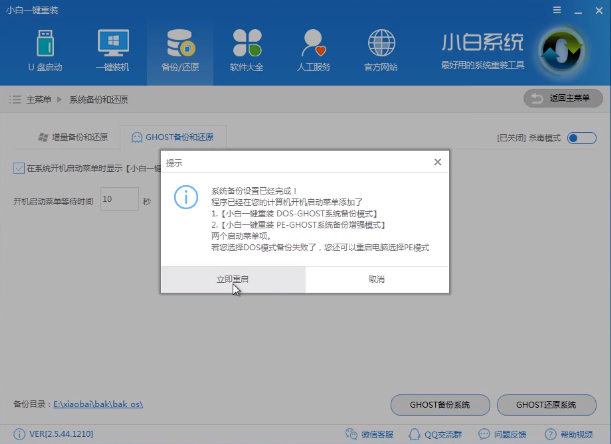Uncheck the boot menu display checkbox

19,168
